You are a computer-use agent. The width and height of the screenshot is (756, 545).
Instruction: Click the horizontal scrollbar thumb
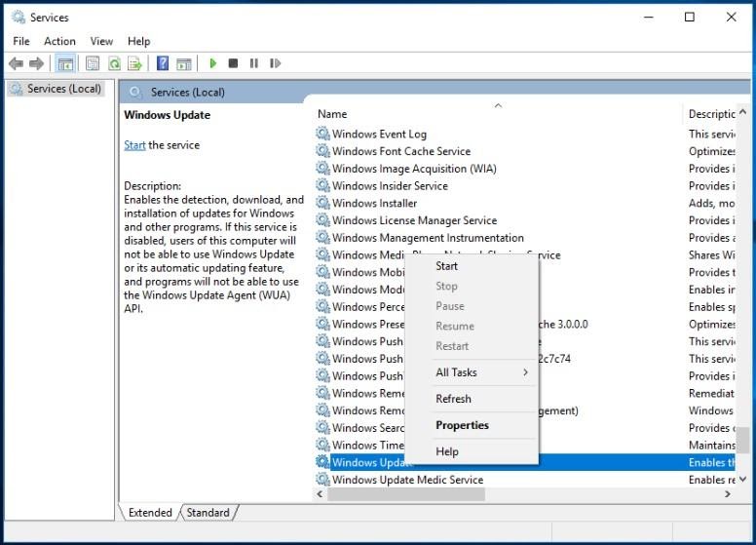click(x=406, y=494)
